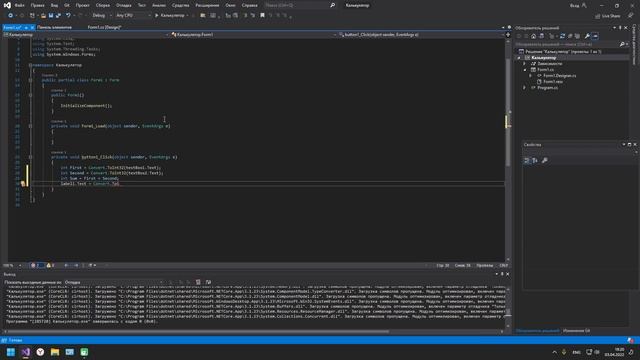Image resolution: width=640 pixels, height=360 pixels.
Task: Open the Отладка menu
Action: coord(123,5)
